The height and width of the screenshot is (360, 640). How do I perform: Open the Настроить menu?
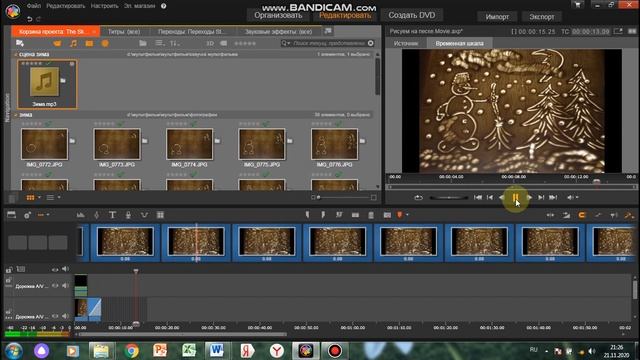104,6
